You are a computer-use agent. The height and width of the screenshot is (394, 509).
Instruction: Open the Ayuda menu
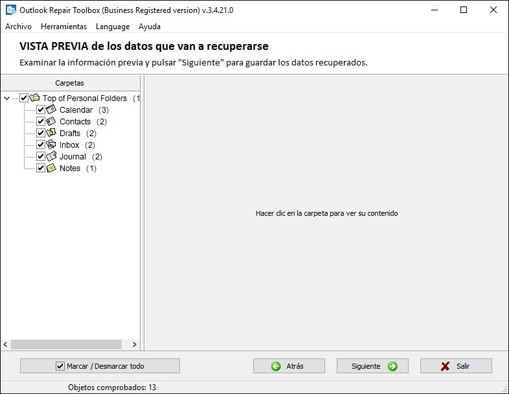coord(149,26)
